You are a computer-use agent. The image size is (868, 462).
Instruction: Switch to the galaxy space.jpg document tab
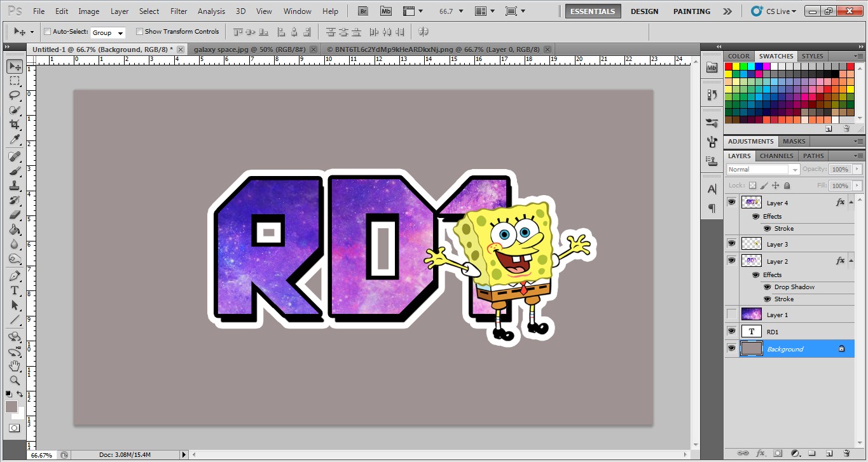pos(248,49)
